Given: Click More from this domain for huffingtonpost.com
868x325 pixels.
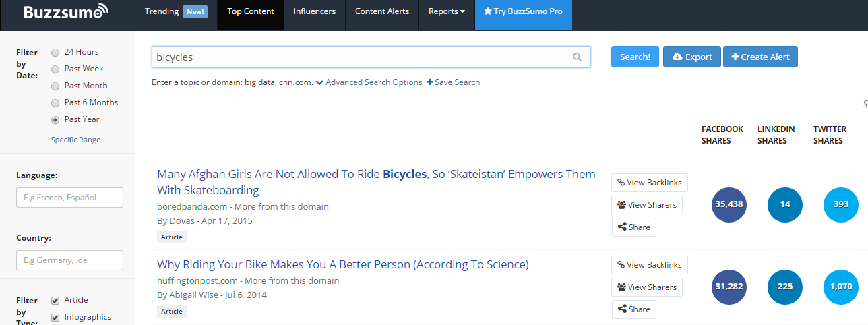Looking at the screenshot, I should (x=292, y=280).
